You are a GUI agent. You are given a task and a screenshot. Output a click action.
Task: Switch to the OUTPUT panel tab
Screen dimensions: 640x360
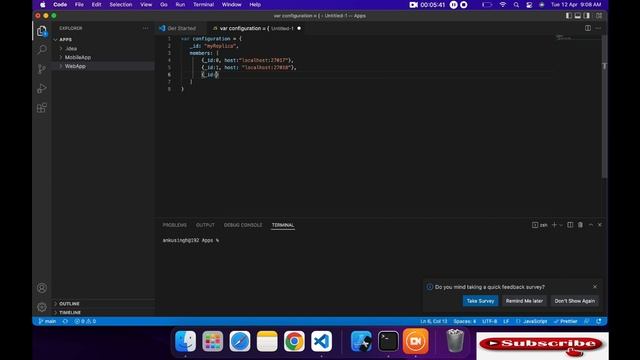205,225
